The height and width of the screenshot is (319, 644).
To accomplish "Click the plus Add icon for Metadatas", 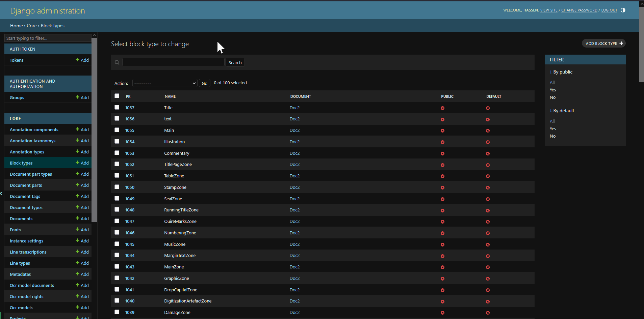I will pos(77,274).
